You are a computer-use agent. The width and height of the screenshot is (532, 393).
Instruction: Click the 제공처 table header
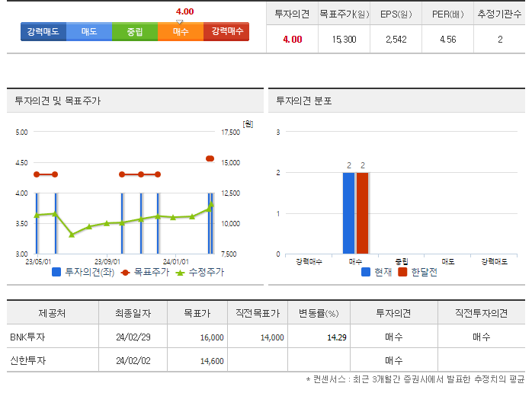coord(52,313)
